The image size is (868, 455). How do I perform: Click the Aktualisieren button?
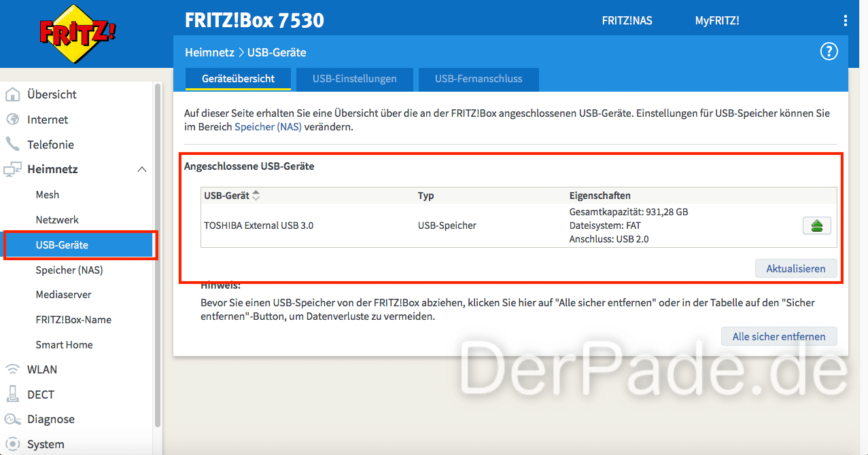click(796, 269)
